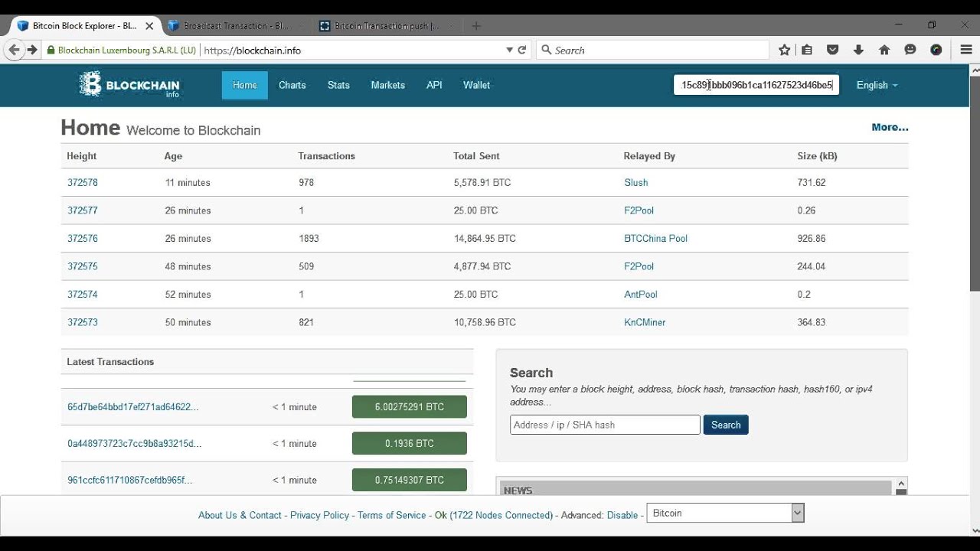Open block 372576

(x=83, y=239)
